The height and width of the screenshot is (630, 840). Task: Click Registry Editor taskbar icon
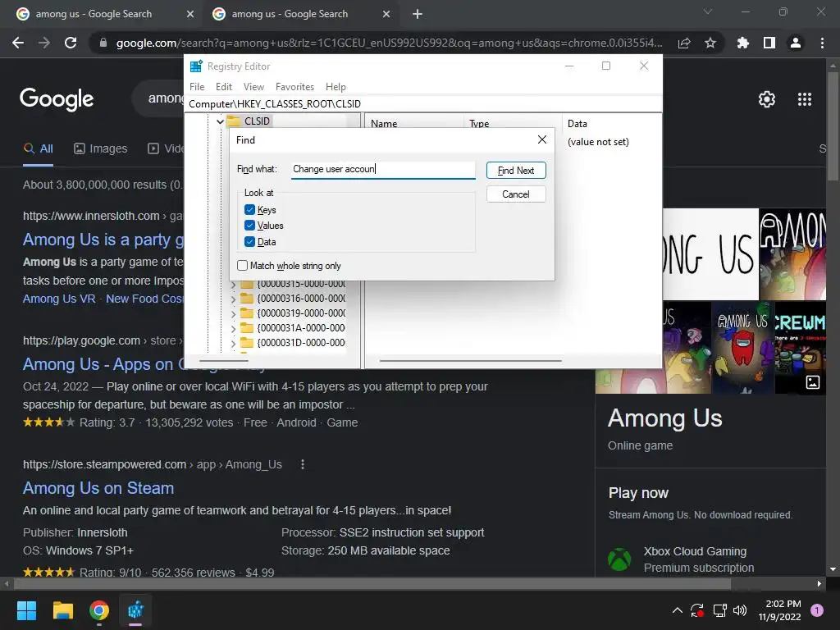(135, 610)
